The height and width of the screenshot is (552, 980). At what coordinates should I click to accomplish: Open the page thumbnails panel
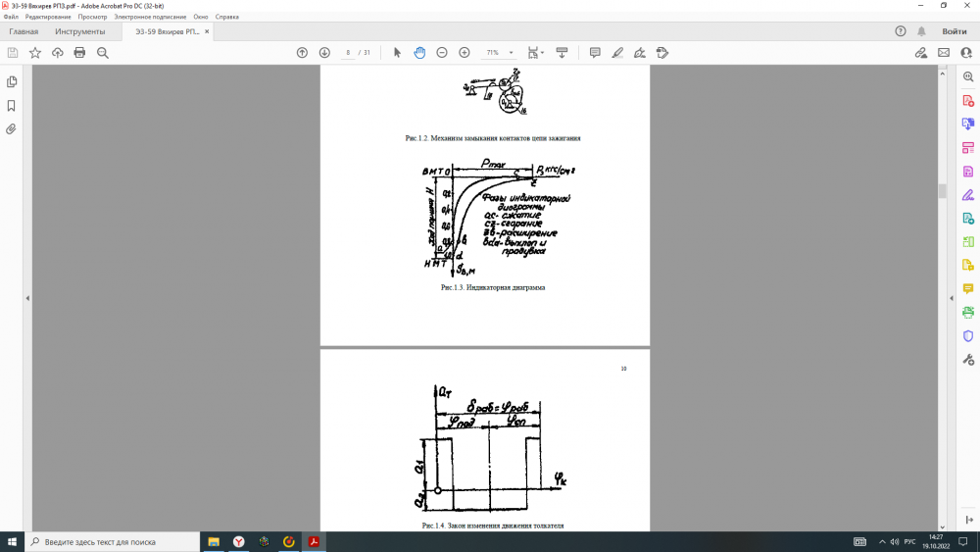click(x=11, y=82)
